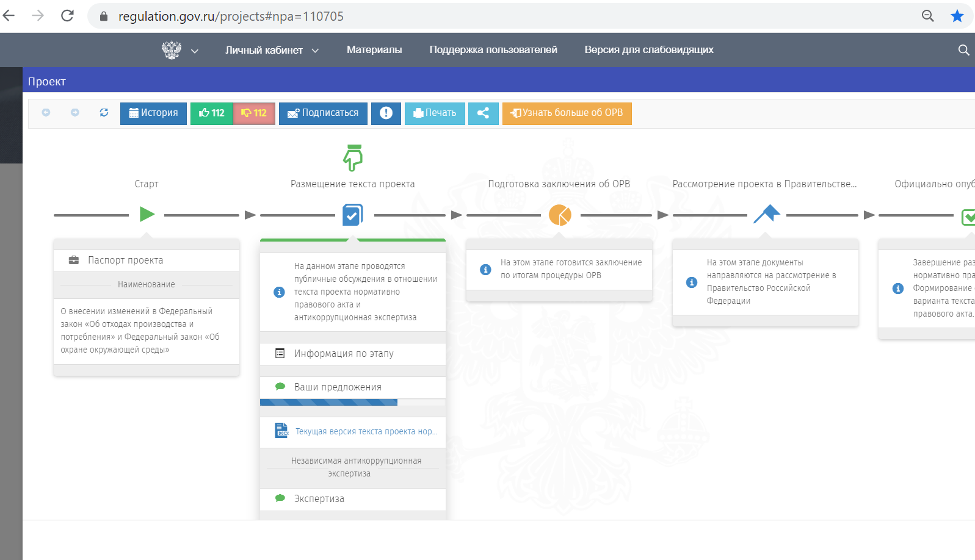Click the exclamation mark alert icon button
The height and width of the screenshot is (560, 975).
coord(386,113)
